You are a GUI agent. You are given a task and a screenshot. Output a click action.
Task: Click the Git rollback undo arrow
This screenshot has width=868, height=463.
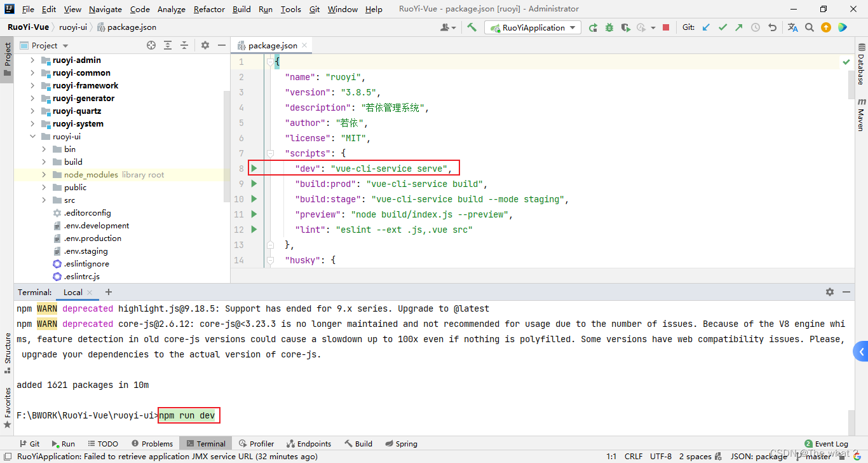tap(772, 27)
